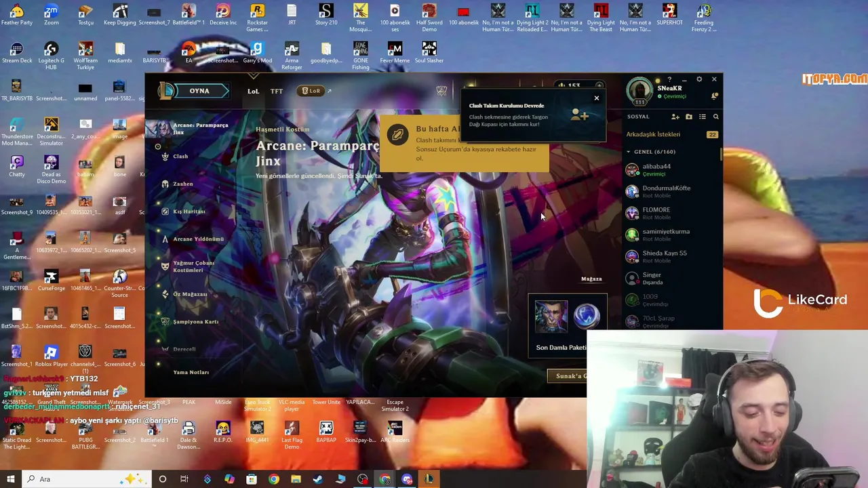Open Rockstar Games desktop shortcut
Image resolution: width=868 pixels, height=488 pixels.
coord(257,18)
